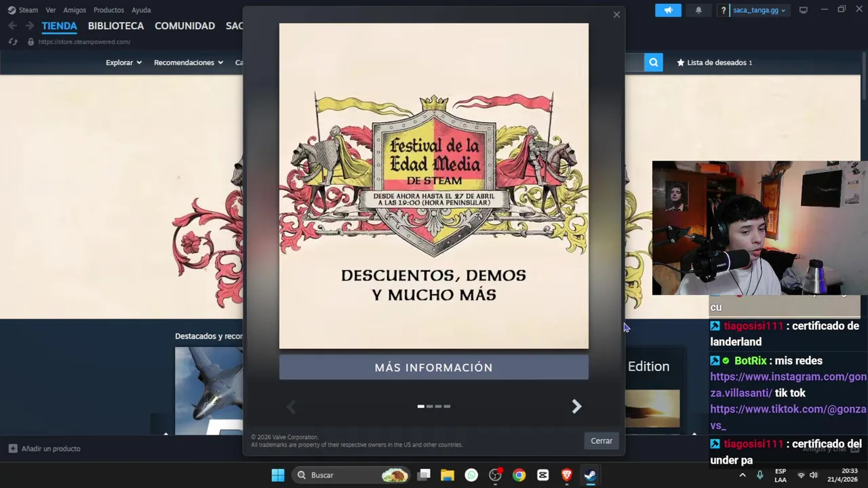868x488 pixels.
Task: Expand the saca_tanga.gg account dropdown
Action: [759, 10]
